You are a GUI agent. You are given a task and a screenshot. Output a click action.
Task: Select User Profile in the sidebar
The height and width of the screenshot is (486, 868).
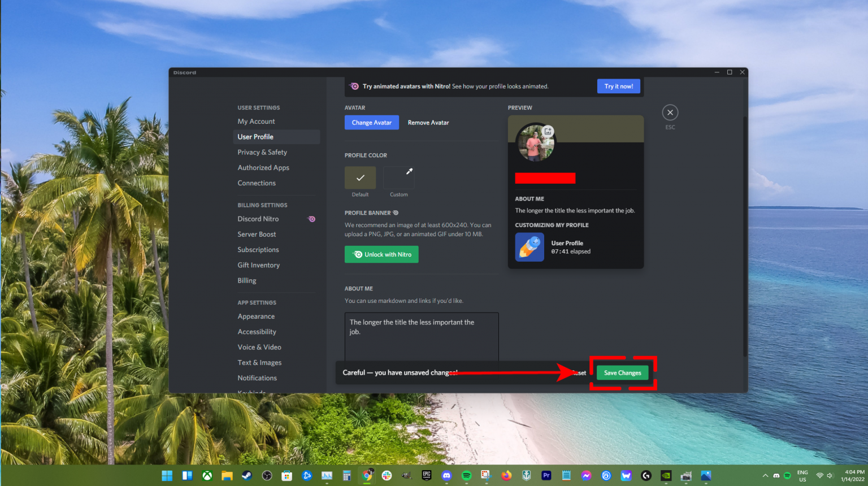point(276,137)
